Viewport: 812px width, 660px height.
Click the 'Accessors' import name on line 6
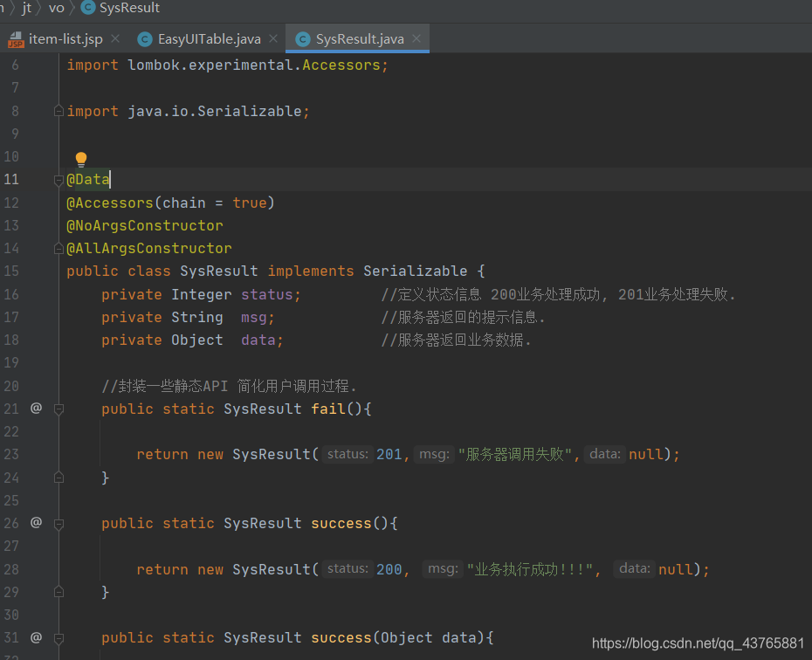(x=341, y=65)
